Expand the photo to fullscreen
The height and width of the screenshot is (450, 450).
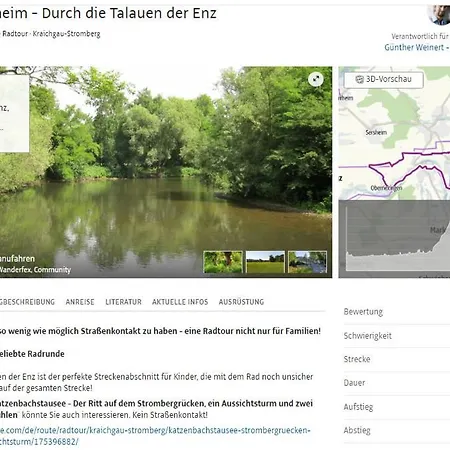(x=316, y=79)
